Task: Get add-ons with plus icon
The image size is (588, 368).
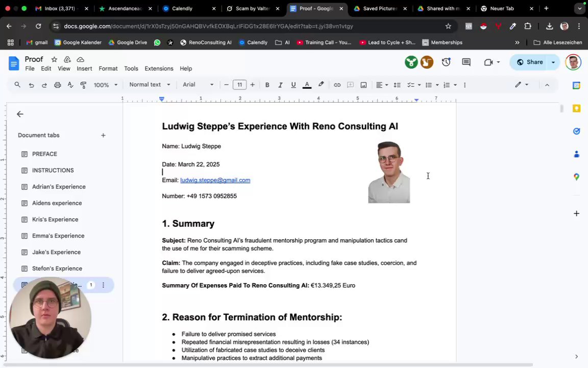Action: (576, 213)
